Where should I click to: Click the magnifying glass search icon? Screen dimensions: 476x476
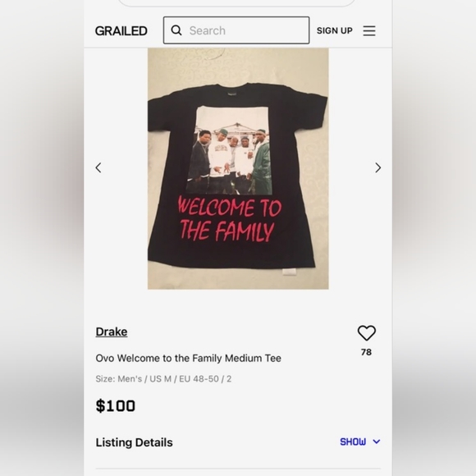(x=176, y=30)
